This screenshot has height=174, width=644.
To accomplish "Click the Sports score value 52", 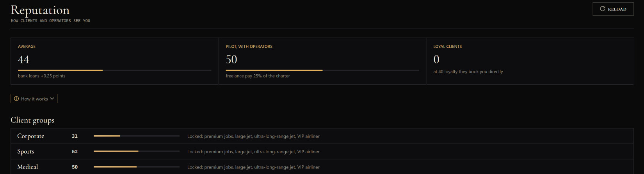I will click(x=75, y=151).
